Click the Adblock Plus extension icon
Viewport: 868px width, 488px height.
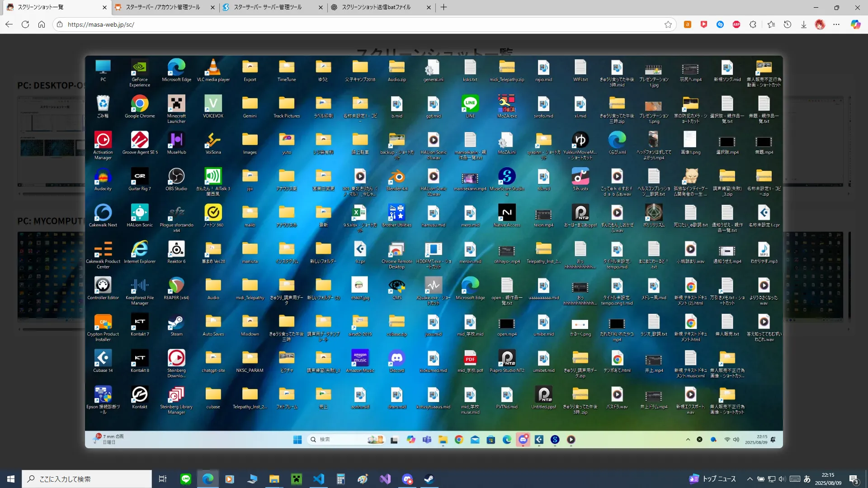click(736, 24)
